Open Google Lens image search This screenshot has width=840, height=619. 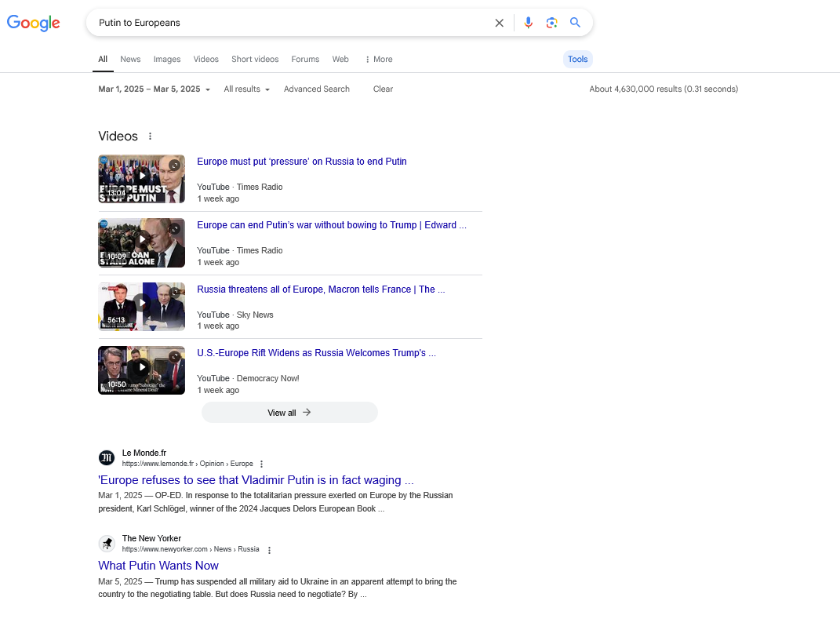click(x=552, y=23)
